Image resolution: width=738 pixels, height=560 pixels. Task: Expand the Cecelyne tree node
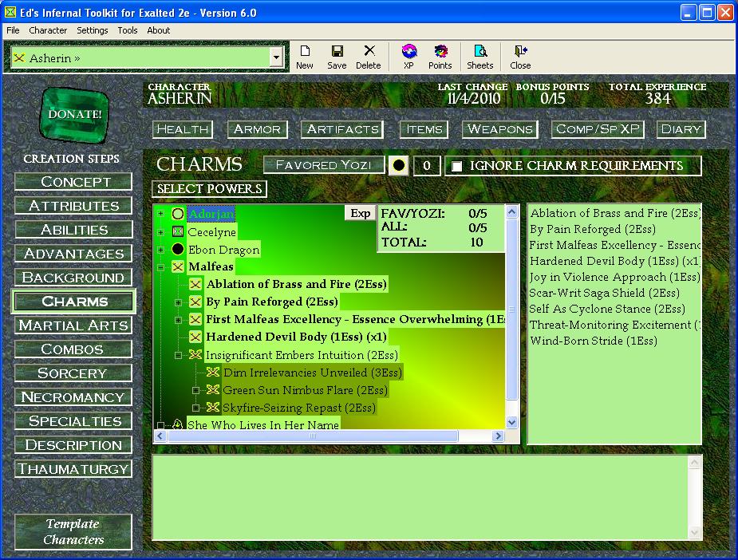pos(160,232)
